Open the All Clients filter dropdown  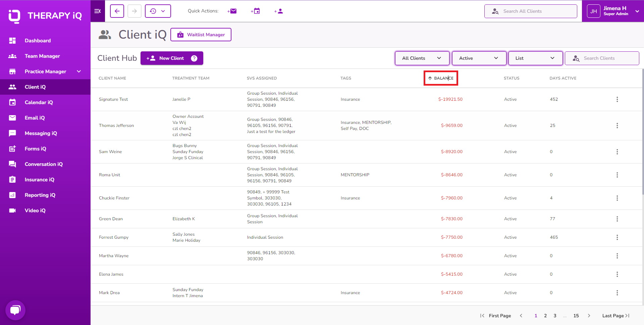click(x=422, y=58)
